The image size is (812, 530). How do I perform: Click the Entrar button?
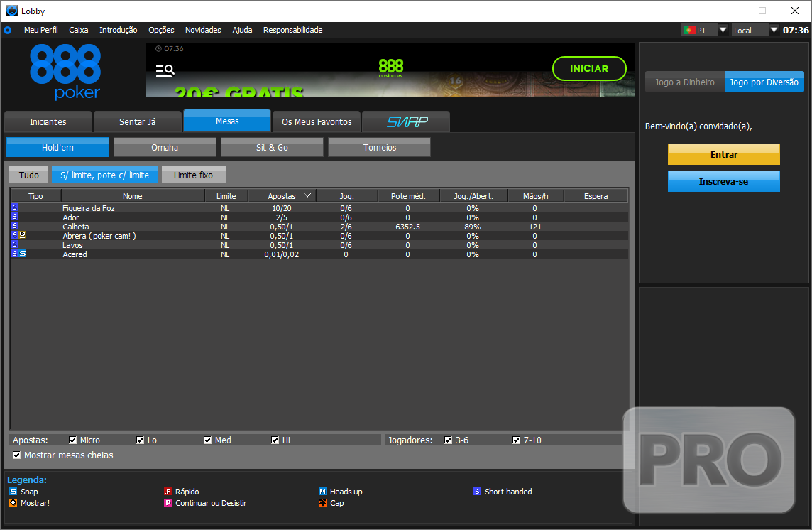[x=723, y=155]
